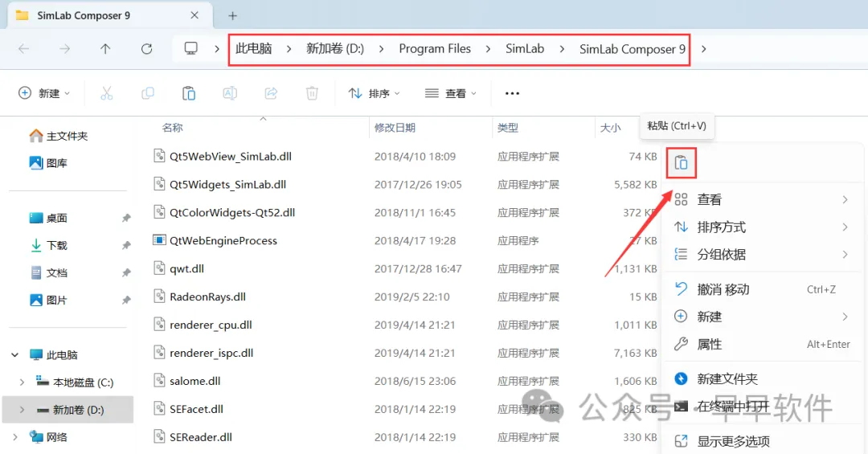Open the 查看 dropdown in toolbar
Image resolution: width=868 pixels, height=454 pixels.
coord(451,93)
